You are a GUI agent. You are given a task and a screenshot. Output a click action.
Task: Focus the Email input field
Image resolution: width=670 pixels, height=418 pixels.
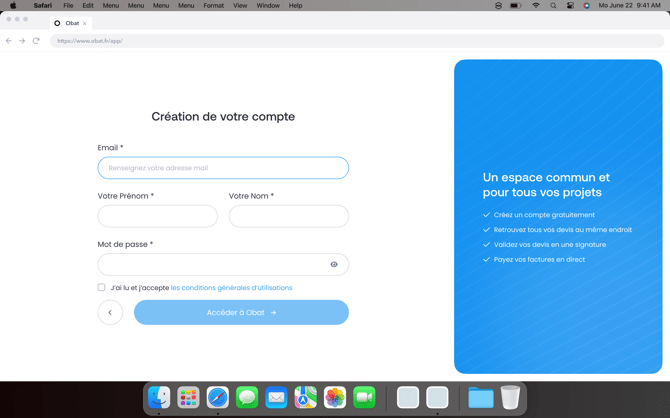point(223,168)
